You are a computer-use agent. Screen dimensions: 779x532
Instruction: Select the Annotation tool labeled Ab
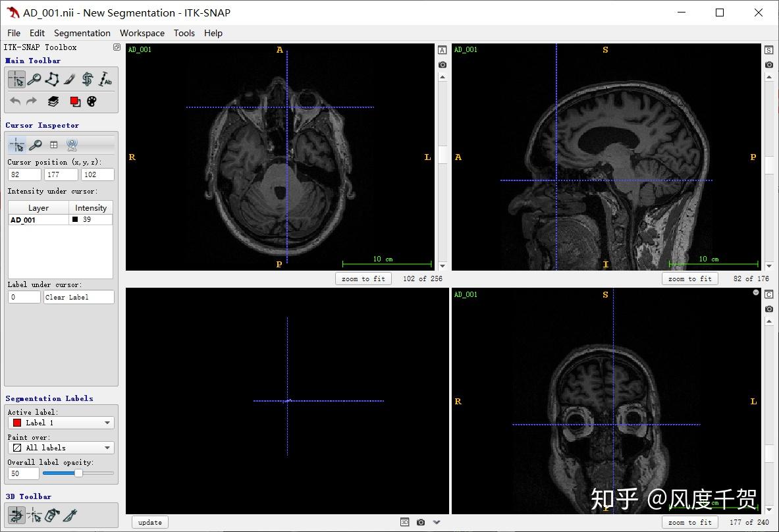pos(105,79)
